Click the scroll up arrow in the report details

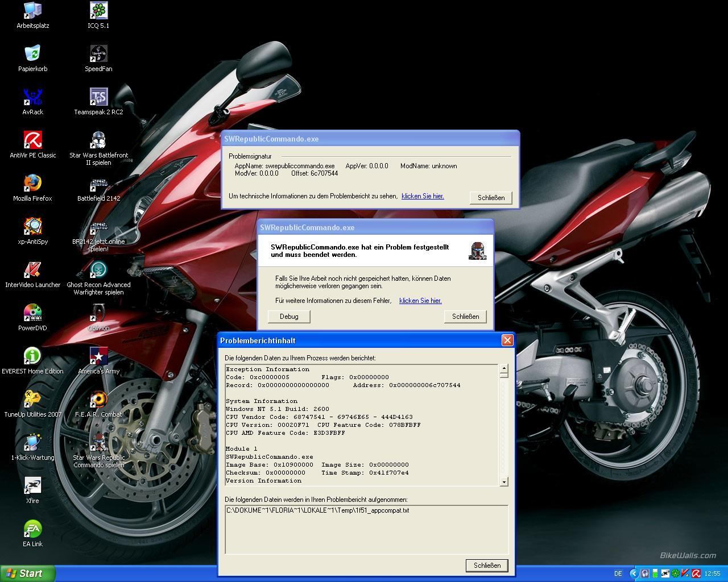[504, 369]
